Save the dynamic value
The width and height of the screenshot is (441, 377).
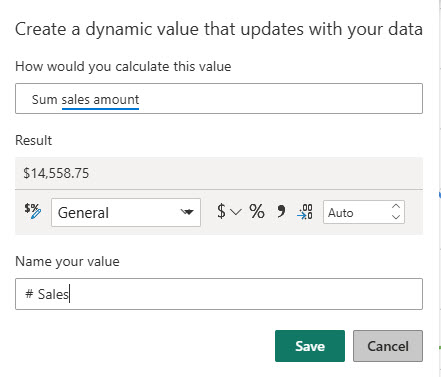coord(310,346)
